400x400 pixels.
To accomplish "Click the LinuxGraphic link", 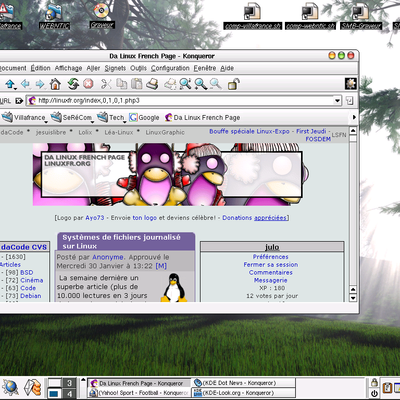I will pos(165,132).
